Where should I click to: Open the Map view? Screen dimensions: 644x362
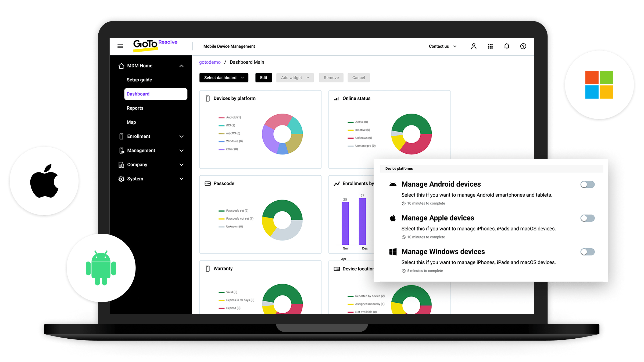point(131,122)
